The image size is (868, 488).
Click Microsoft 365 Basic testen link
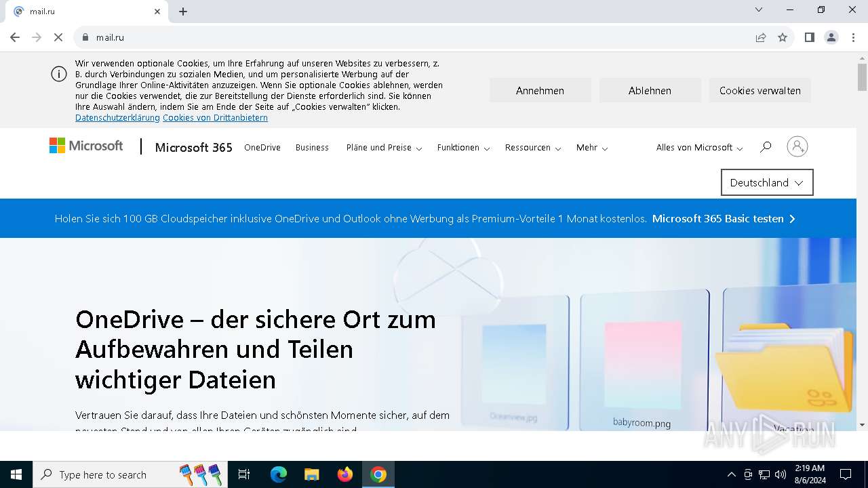[x=724, y=219]
